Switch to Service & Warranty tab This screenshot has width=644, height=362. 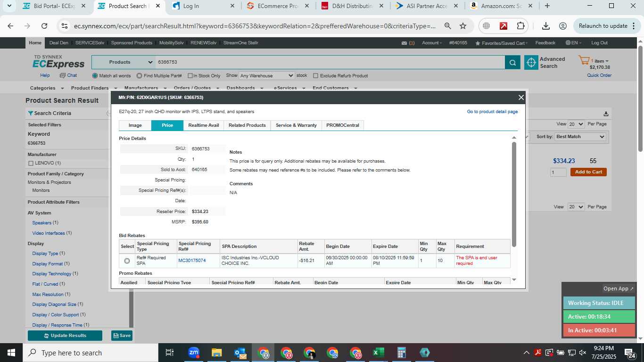(x=296, y=125)
